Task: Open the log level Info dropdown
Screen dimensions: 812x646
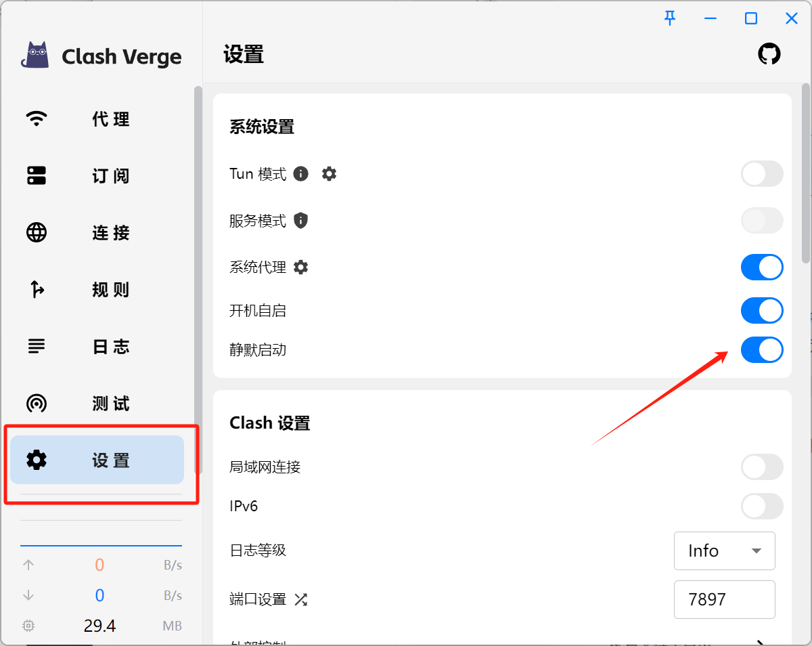Action: pyautogui.click(x=724, y=551)
